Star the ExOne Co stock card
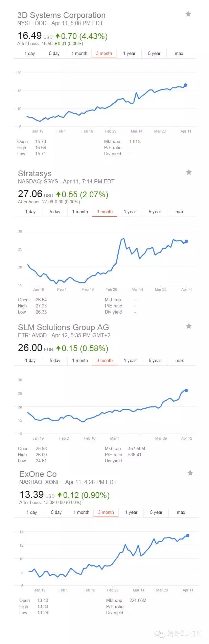The image size is (209, 644). click(x=190, y=473)
